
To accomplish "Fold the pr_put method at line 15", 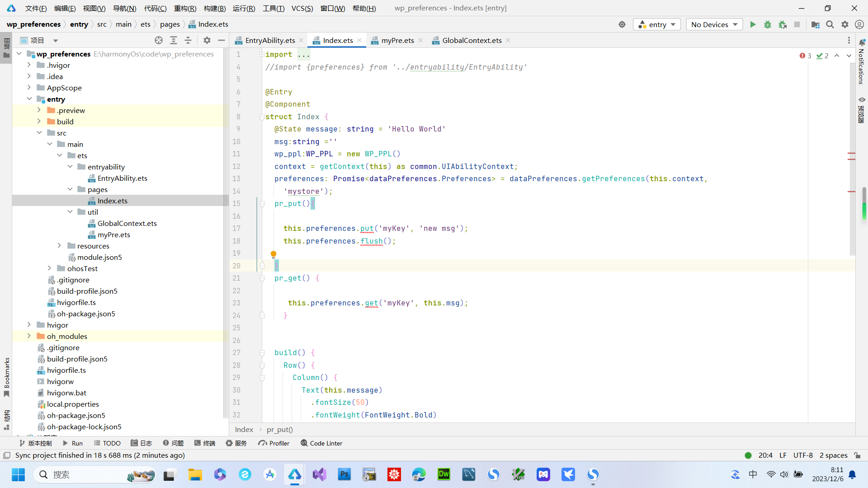I will point(262,204).
